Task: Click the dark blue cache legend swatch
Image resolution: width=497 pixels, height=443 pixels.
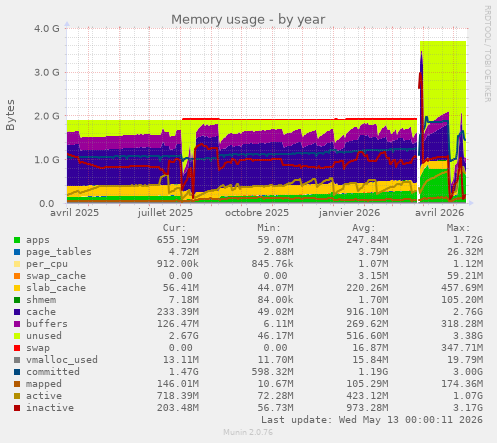Action: pyautogui.click(x=17, y=312)
